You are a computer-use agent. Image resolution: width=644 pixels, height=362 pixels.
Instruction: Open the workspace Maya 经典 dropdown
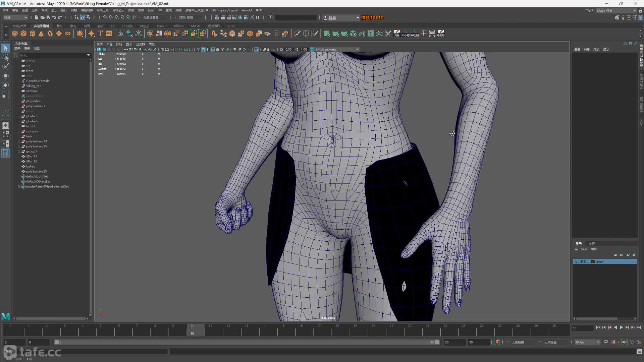pos(616,11)
